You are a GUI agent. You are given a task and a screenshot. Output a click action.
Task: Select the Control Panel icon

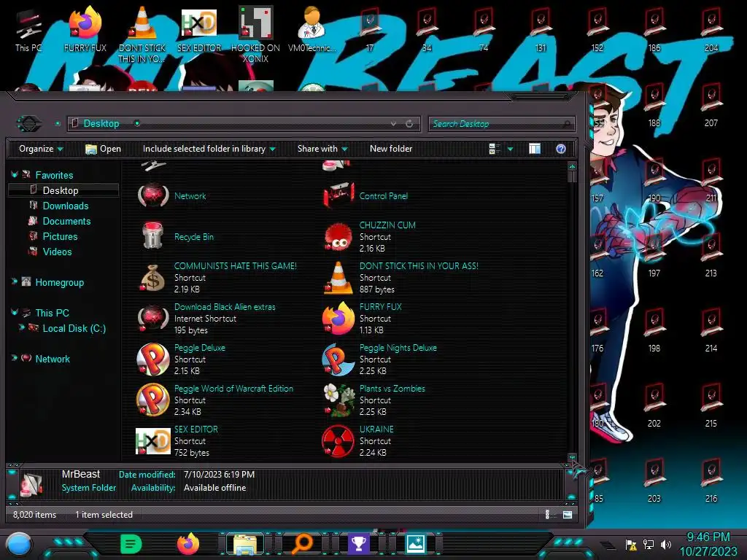pos(338,195)
